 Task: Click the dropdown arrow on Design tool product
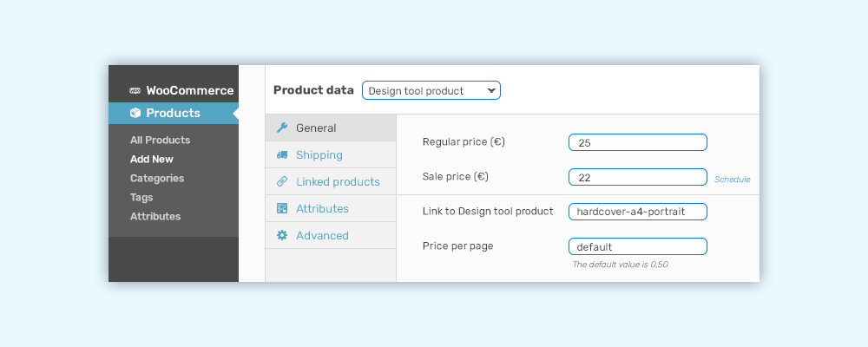[x=491, y=91]
